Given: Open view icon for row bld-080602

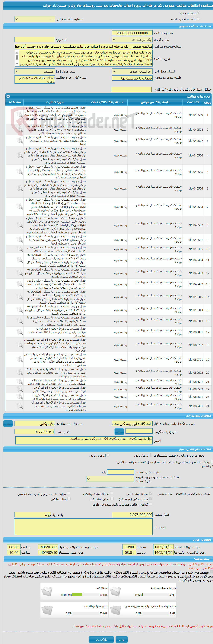Looking at the screenshot, I should click(19, 372).
